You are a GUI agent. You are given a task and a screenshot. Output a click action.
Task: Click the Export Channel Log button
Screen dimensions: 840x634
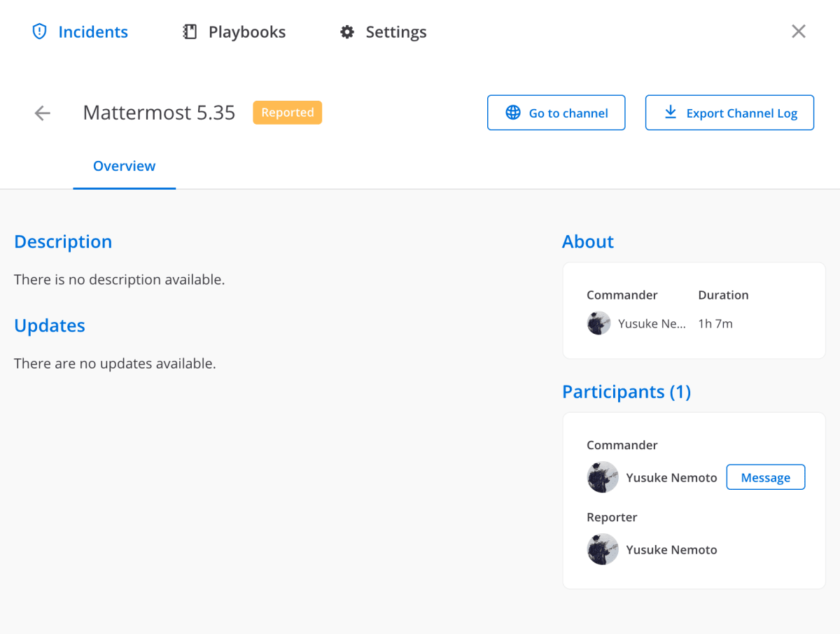click(x=729, y=113)
